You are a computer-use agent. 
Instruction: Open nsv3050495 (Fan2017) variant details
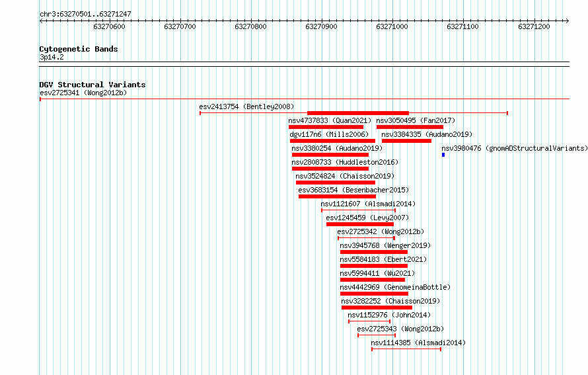pos(416,120)
